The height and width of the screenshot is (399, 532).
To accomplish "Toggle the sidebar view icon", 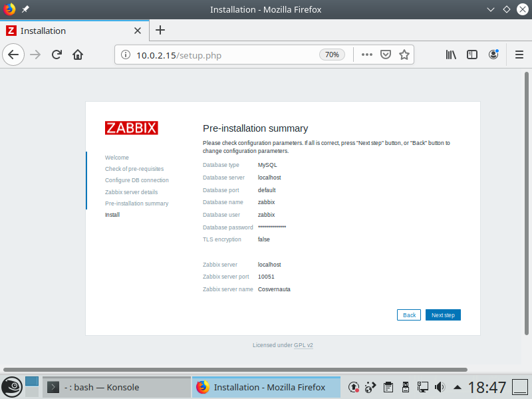I will 472,55.
